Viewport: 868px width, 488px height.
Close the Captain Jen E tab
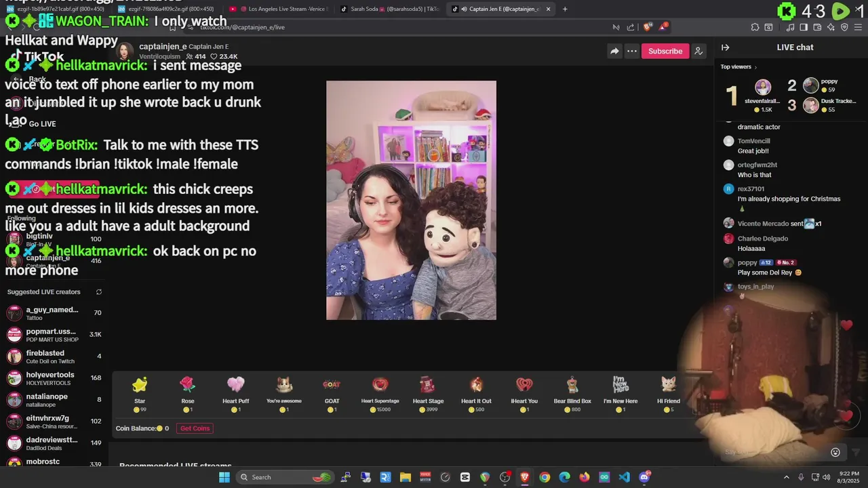[548, 9]
